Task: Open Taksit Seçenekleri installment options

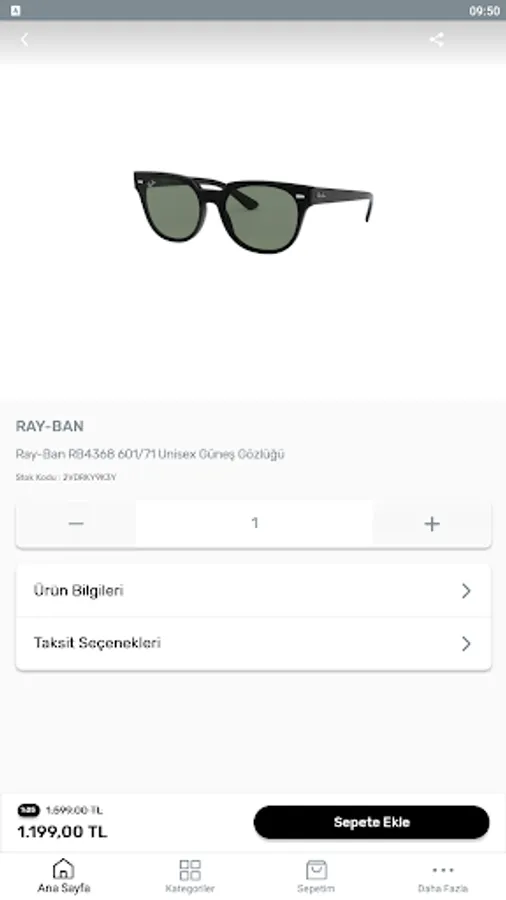Action: tap(254, 643)
